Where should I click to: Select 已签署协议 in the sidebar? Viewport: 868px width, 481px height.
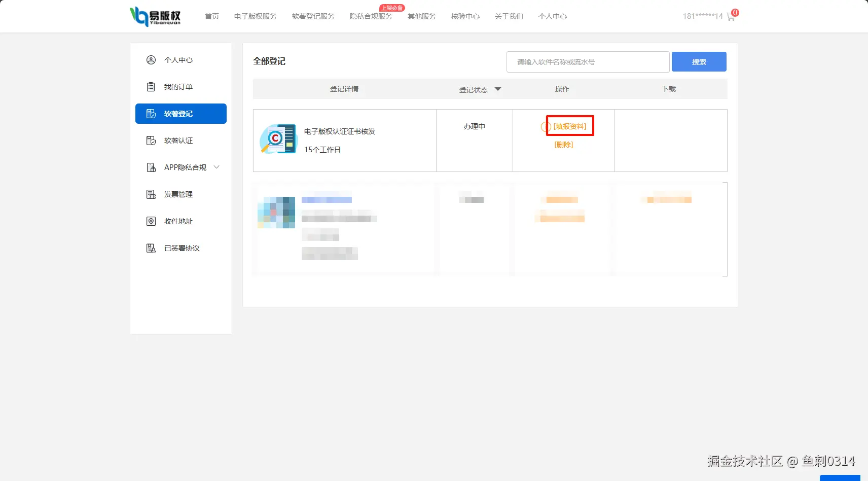(x=182, y=248)
